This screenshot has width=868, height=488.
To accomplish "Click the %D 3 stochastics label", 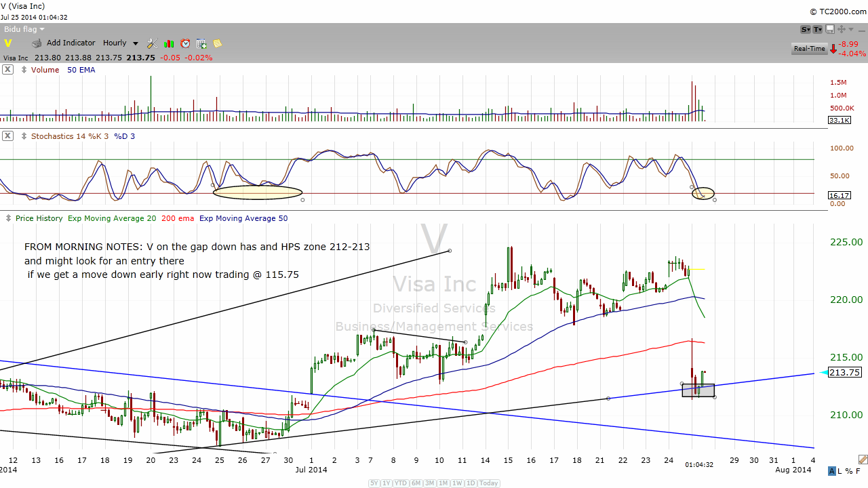I will 125,136.
